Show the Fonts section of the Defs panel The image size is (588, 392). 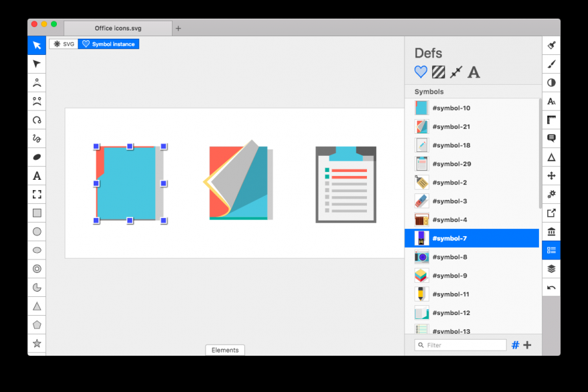tap(474, 72)
